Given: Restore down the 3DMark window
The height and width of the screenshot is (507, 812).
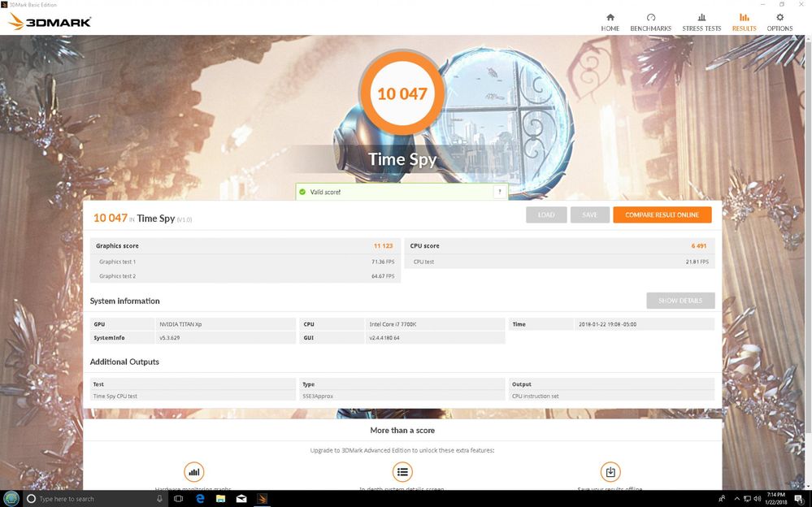Looking at the screenshot, I should tap(781, 4).
